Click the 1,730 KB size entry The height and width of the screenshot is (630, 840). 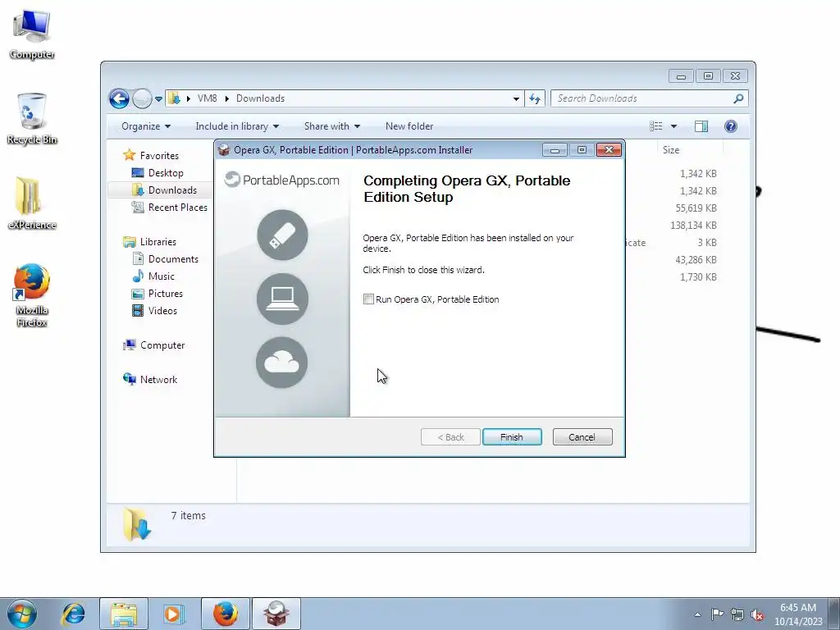point(699,277)
